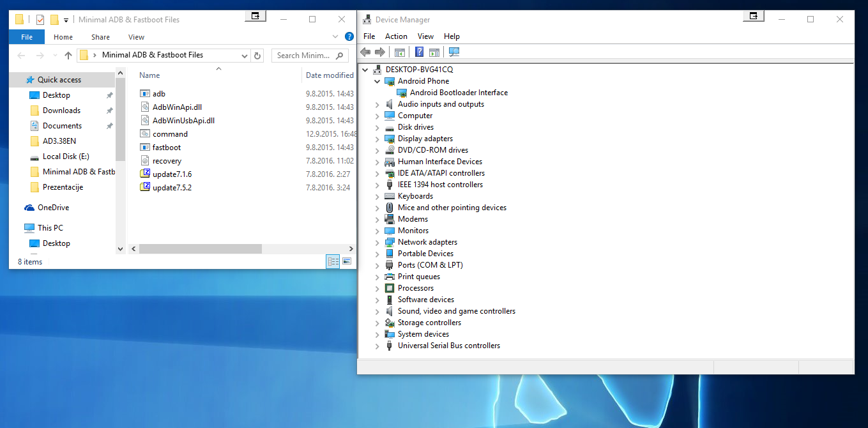The height and width of the screenshot is (428, 868).
Task: Select the AdbWinUsbApi.dll file name
Action: coord(184,121)
